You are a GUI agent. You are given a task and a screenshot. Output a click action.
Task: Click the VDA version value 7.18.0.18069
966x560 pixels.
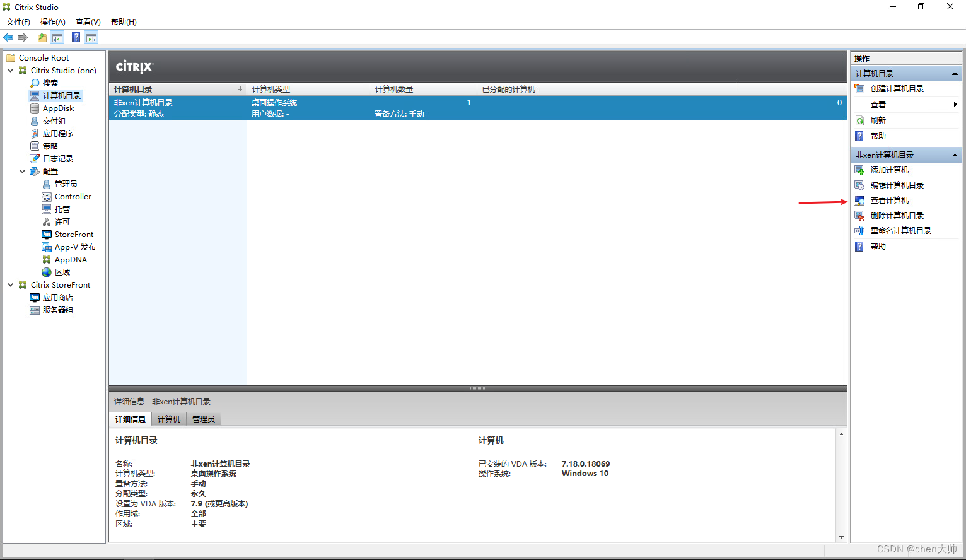[586, 464]
